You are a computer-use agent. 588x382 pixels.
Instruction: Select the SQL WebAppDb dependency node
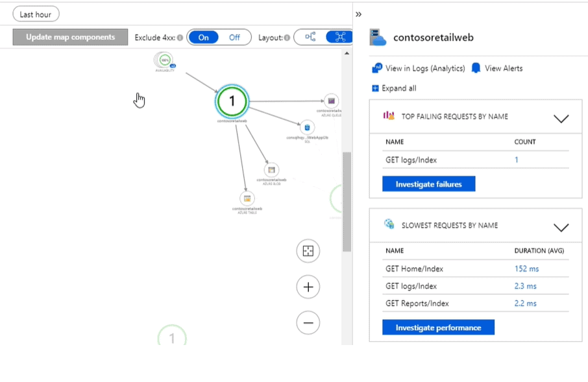pyautogui.click(x=307, y=128)
